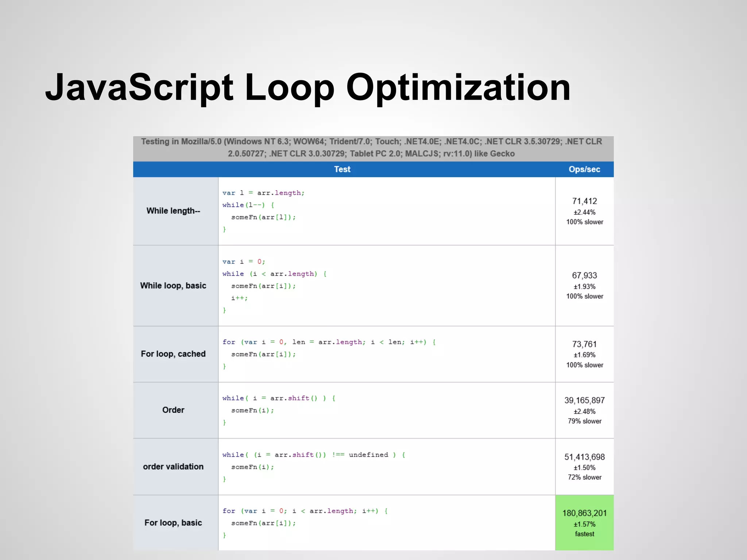Click the '73,761' ops/sec value
This screenshot has width=747, height=560.
click(x=585, y=344)
